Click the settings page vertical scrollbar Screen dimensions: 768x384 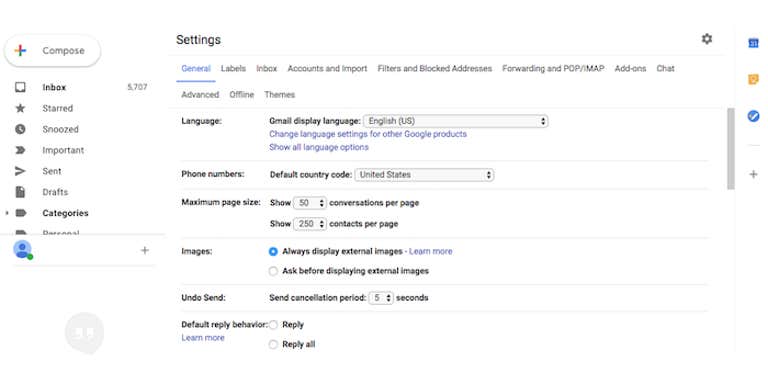[x=731, y=149]
